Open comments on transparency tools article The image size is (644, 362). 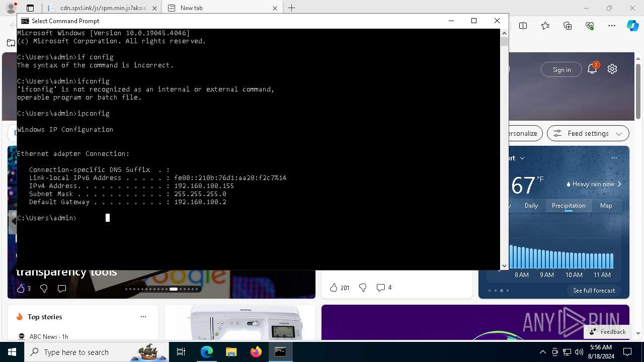[62, 288]
